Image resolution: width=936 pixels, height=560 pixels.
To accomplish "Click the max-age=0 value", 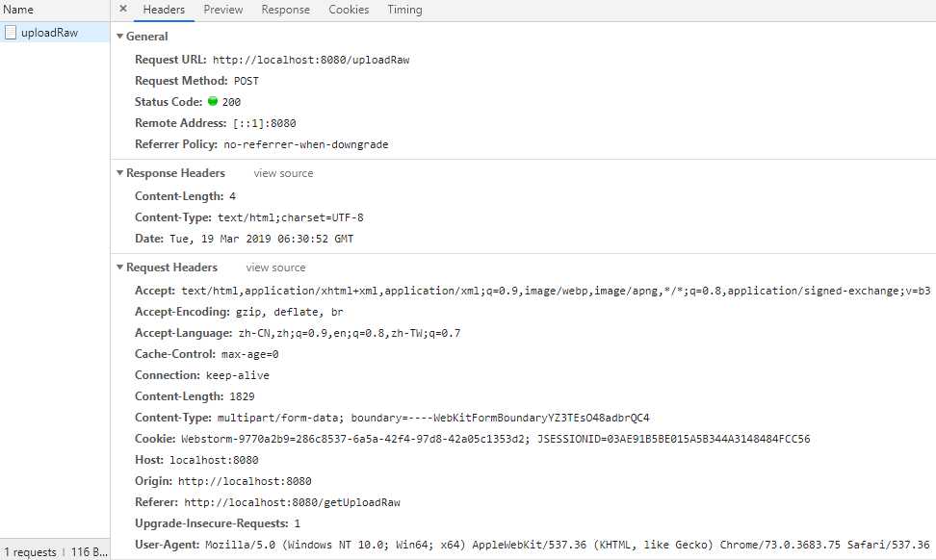I will (x=250, y=354).
